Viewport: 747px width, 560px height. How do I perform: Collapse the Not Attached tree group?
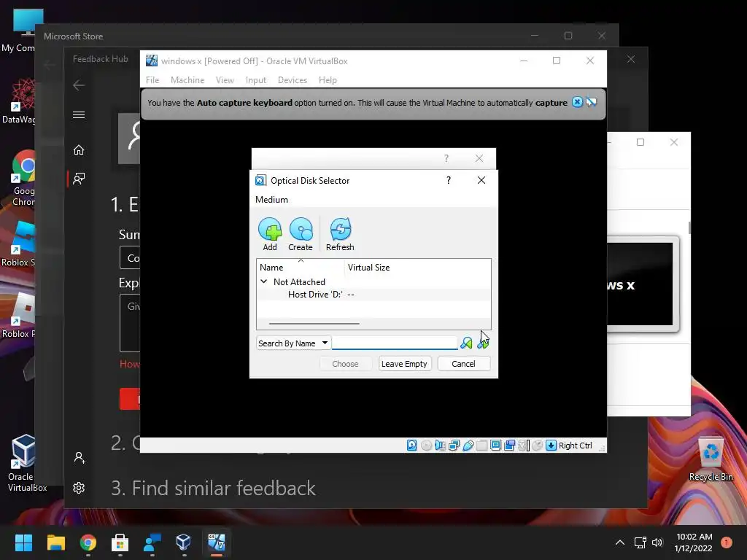point(263,281)
